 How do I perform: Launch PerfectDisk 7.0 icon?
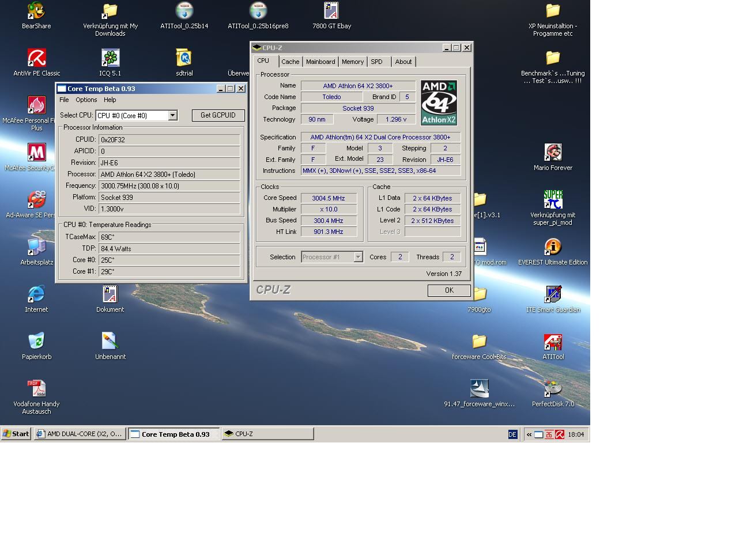(x=553, y=388)
